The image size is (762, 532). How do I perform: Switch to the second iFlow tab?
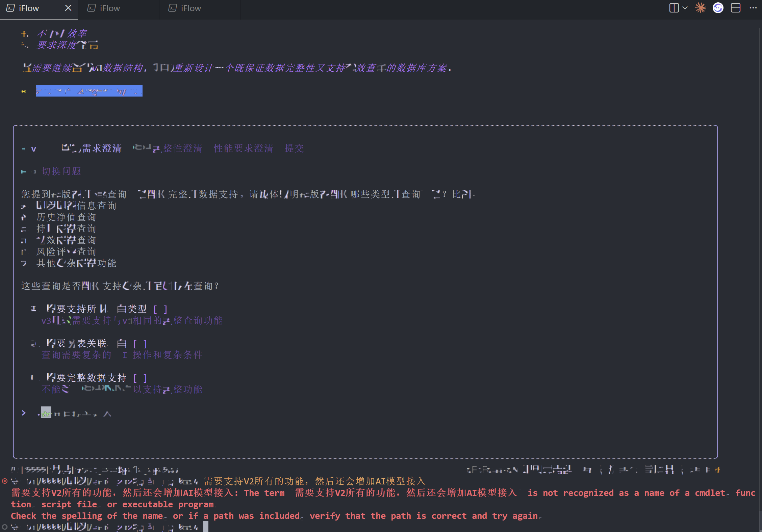click(x=109, y=8)
